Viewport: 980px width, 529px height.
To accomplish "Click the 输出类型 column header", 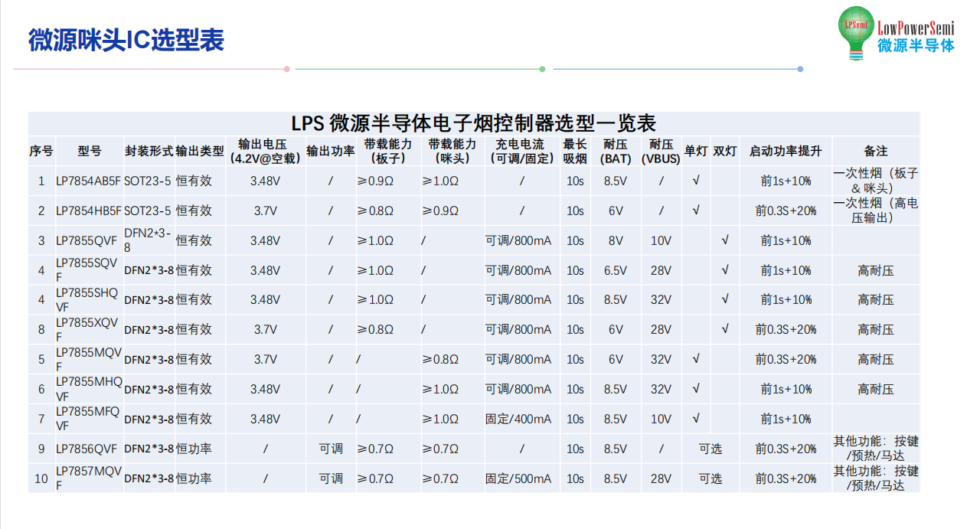I will point(200,151).
